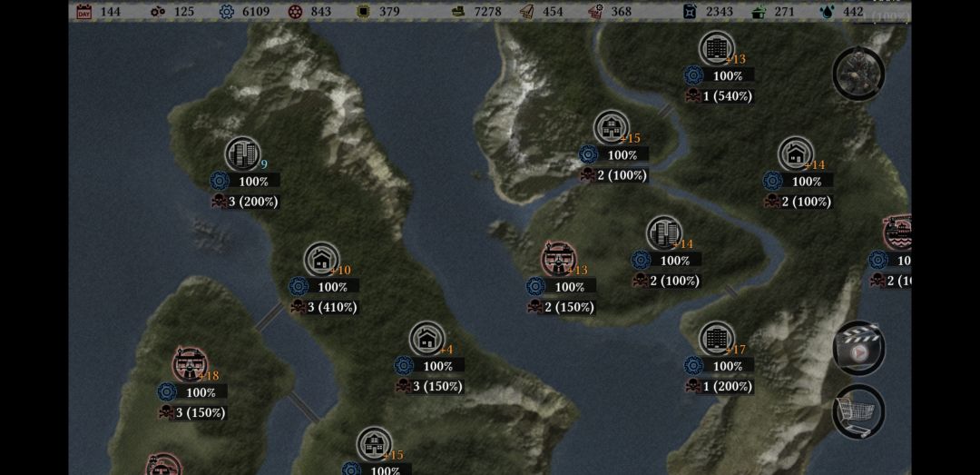Image resolution: width=980 pixels, height=475 pixels.
Task: Select the skyscraper city node marked 9
Action: [x=242, y=154]
